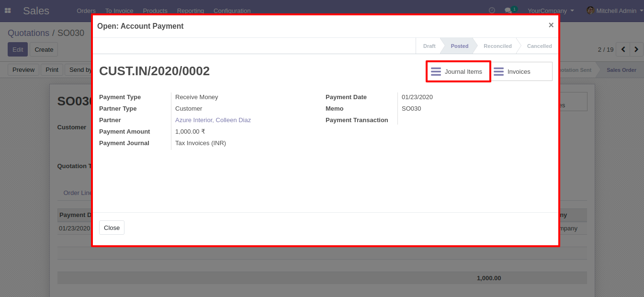
Task: Open the To Invoice menu
Action: pyautogui.click(x=119, y=11)
